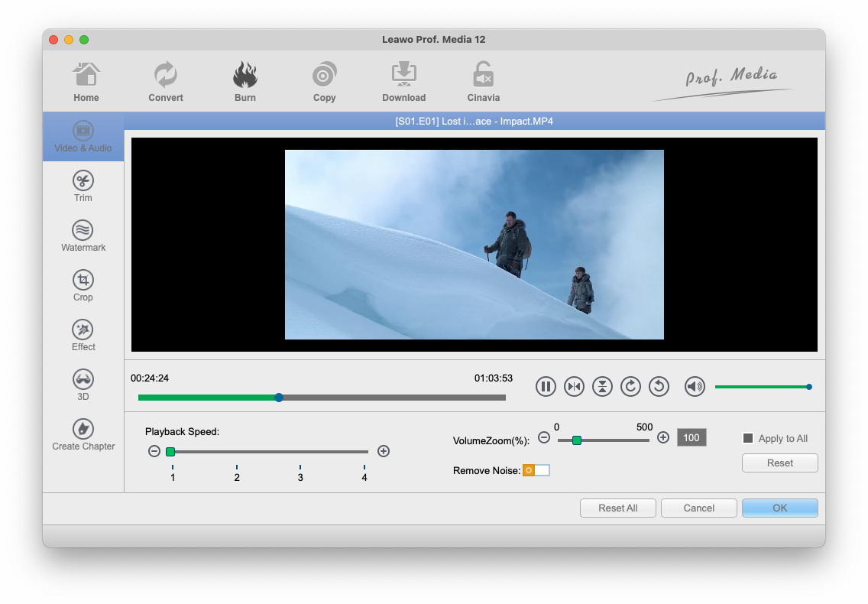Open the Copy module
The width and height of the screenshot is (868, 604).
(325, 82)
